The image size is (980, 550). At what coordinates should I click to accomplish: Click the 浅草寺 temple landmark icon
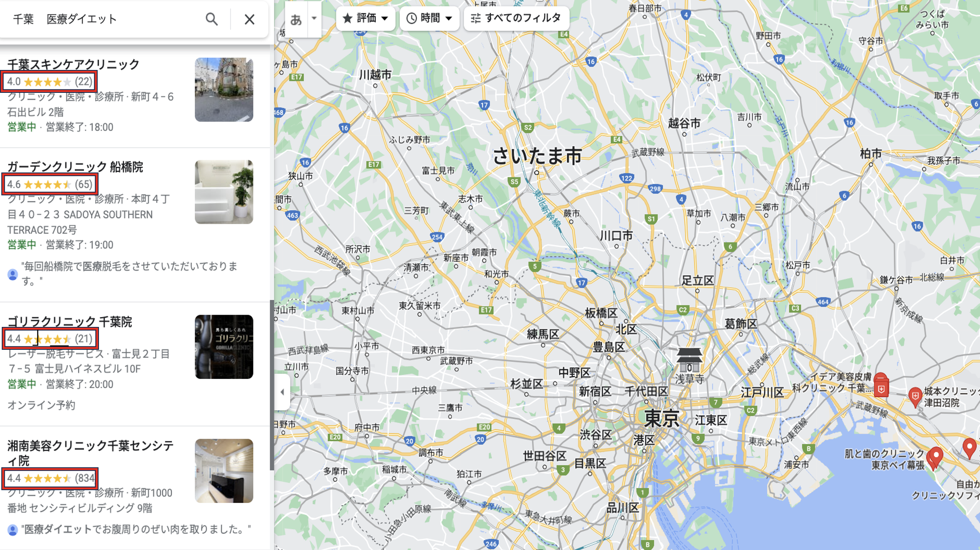coord(689,359)
